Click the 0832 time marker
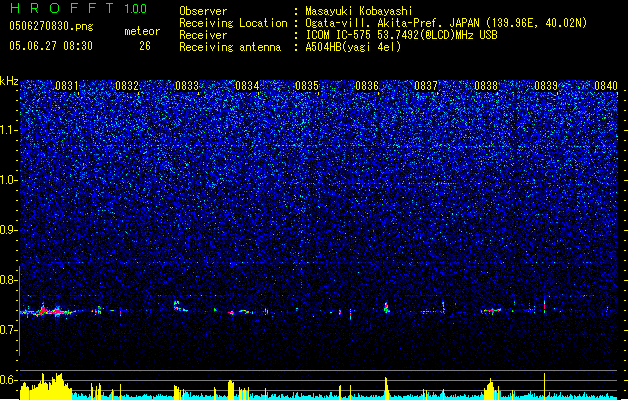This screenshot has height=400, width=629. (x=127, y=86)
